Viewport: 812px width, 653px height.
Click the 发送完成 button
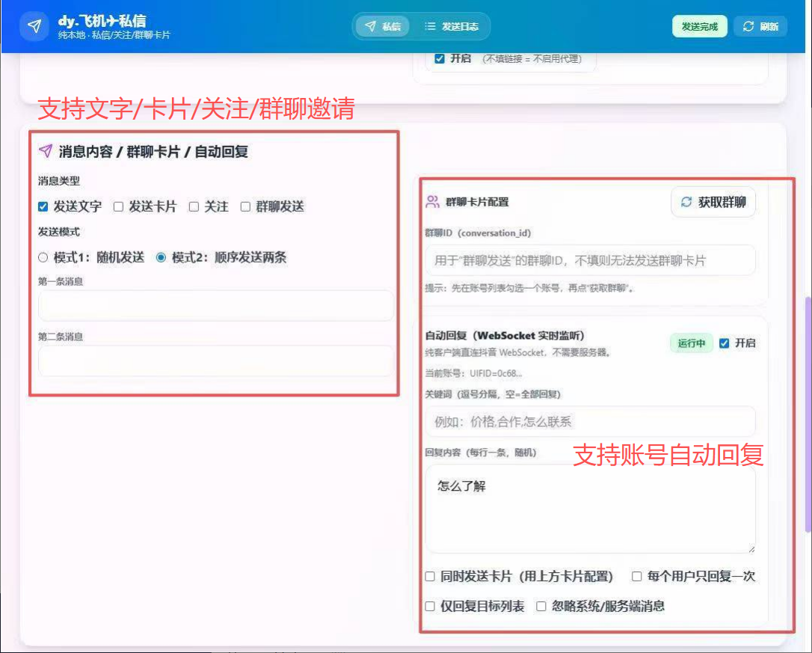point(699,26)
